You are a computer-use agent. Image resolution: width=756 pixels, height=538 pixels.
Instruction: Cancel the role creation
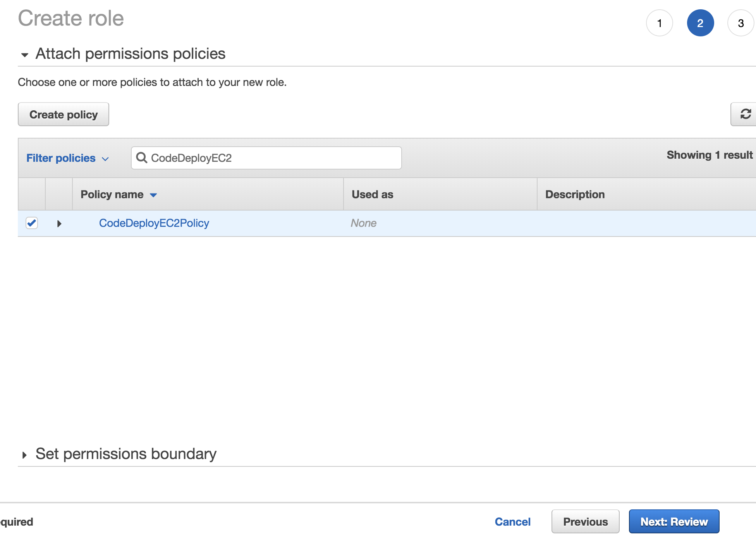tap(512, 521)
